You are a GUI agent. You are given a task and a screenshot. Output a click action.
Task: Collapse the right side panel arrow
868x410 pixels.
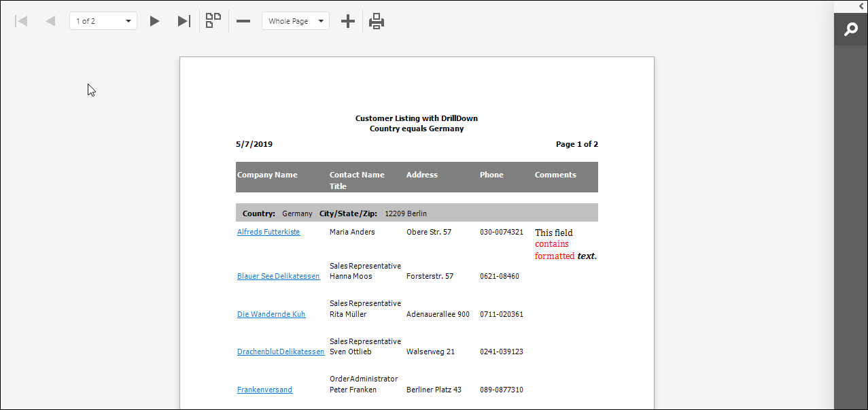(852, 6)
